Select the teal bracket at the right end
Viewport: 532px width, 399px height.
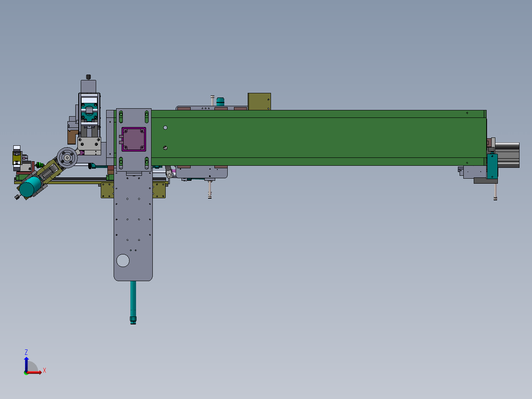(x=492, y=166)
